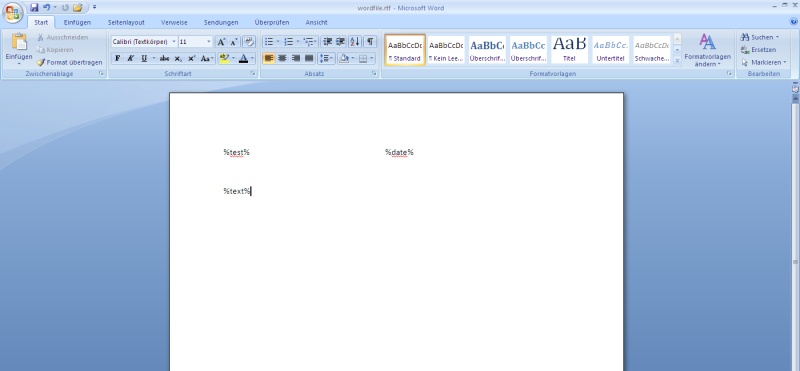
Task: Click the Einfügen paste clipboard icon
Action: pos(19,42)
